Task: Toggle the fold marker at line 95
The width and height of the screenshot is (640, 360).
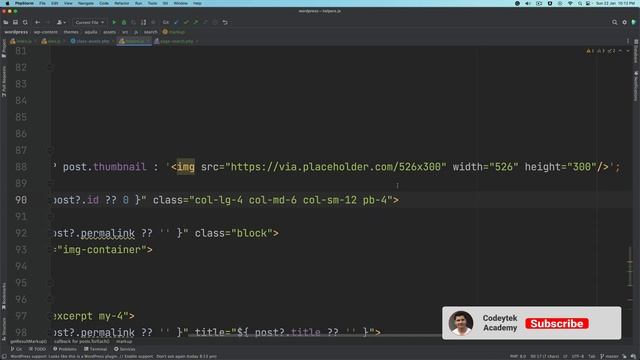Action: point(50,283)
